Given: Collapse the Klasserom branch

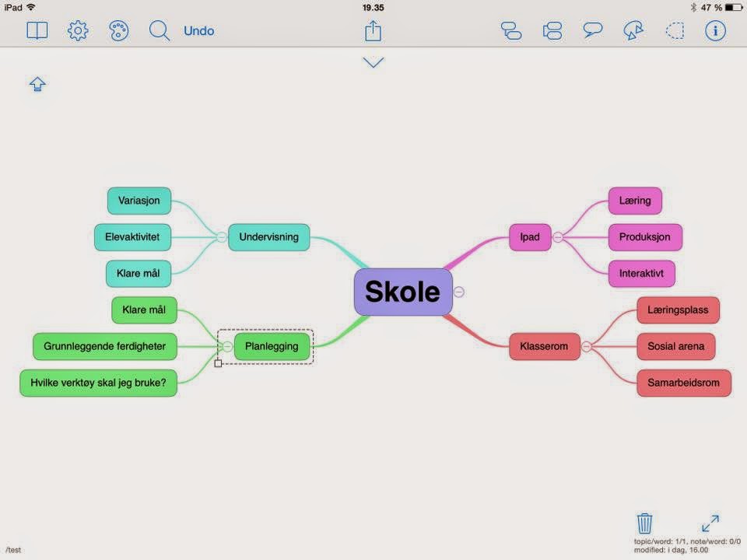Looking at the screenshot, I should click(587, 346).
